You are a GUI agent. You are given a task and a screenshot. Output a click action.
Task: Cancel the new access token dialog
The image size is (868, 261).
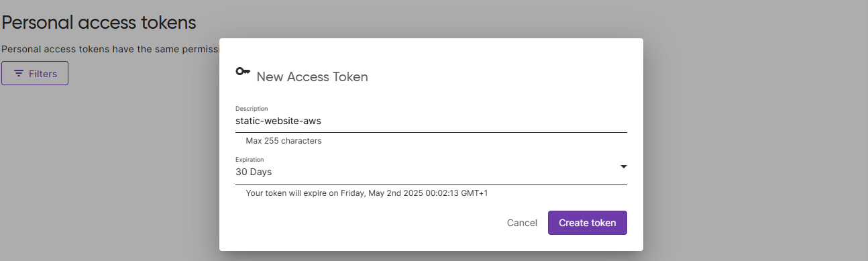tap(522, 223)
